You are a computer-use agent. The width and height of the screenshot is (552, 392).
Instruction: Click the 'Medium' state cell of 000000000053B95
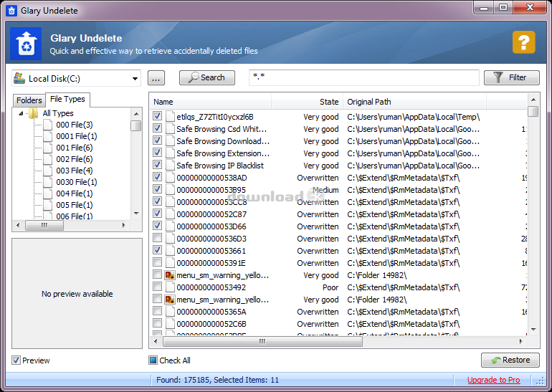(x=325, y=190)
